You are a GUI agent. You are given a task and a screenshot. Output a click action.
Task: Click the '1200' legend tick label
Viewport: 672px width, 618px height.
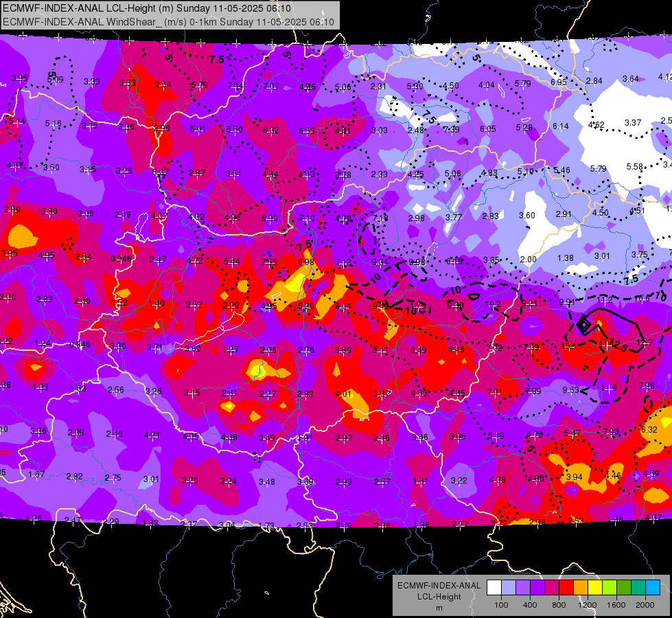[587, 605]
